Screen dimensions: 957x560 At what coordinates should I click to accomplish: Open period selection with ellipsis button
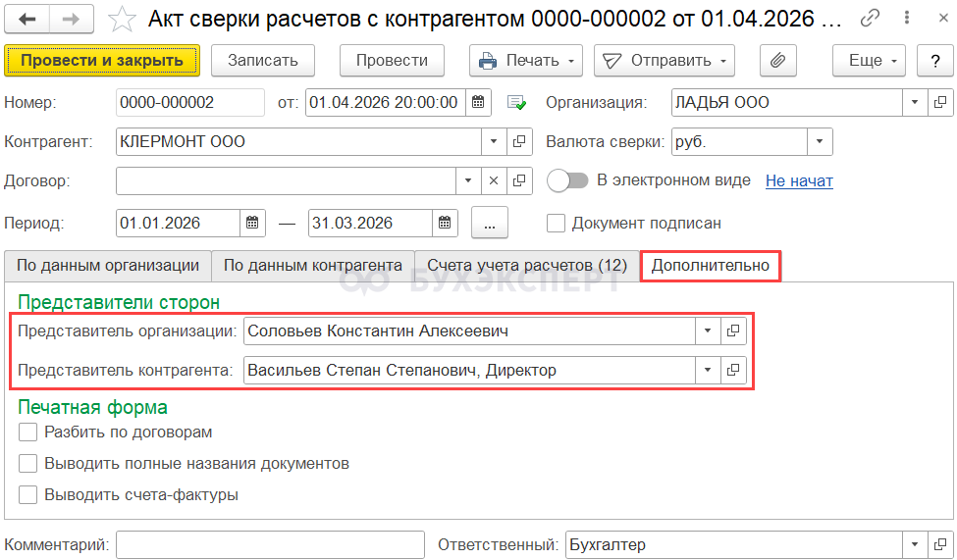(x=490, y=223)
